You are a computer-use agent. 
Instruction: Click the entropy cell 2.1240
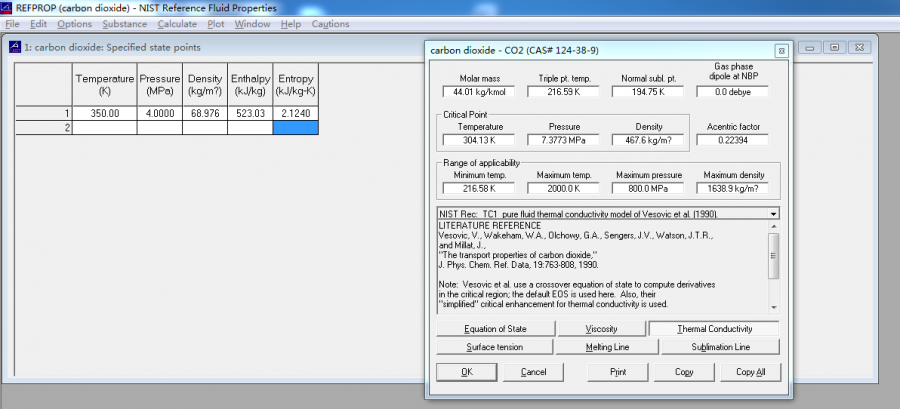(x=296, y=114)
